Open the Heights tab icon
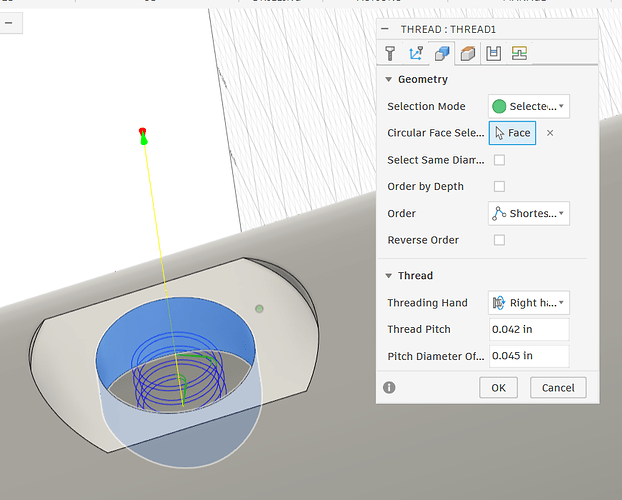The width and height of the screenshot is (622, 500). [x=468, y=53]
